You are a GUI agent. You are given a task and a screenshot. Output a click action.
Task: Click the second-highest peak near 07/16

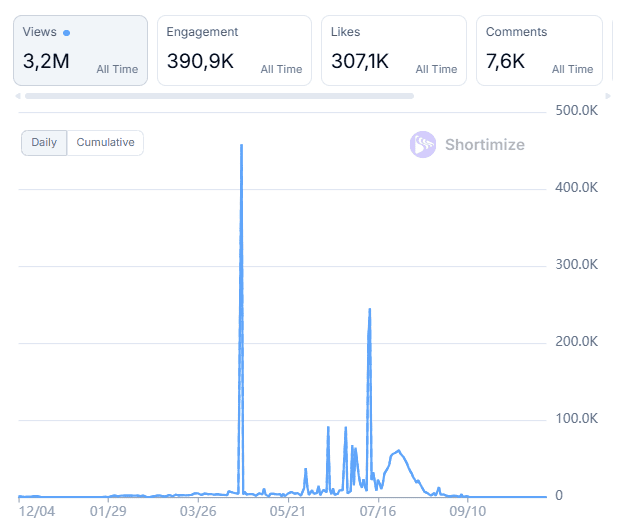pyautogui.click(x=370, y=310)
